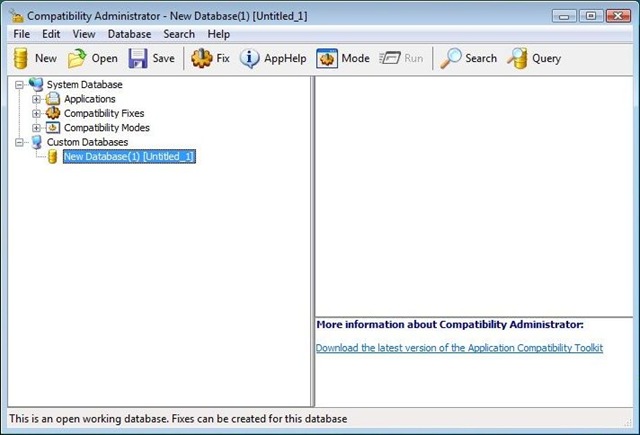Select the Applications label in tree
Viewport: 640px width, 435px height.
click(90, 99)
